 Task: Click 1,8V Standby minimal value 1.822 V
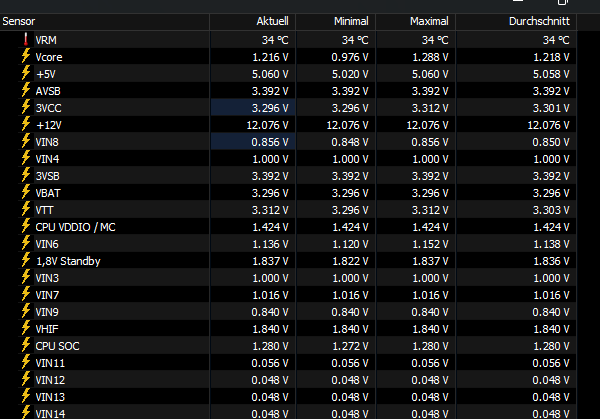[350, 261]
